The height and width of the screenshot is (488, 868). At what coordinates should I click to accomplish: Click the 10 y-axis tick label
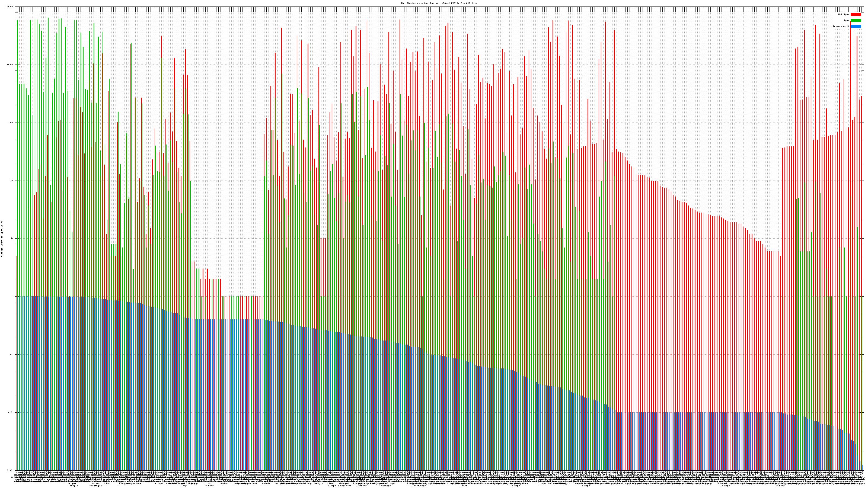[x=12, y=239]
